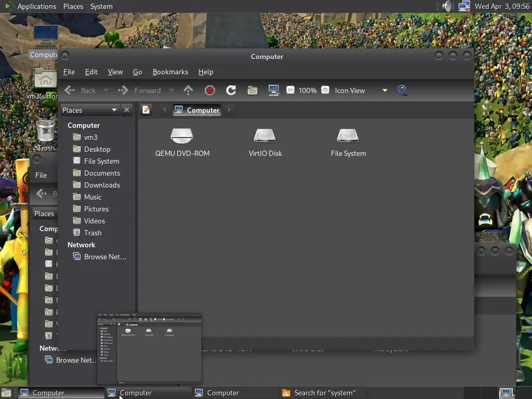Screen dimensions: 532x399
Task: Click the show desktop button in taskbar
Action: pos(6,393)
